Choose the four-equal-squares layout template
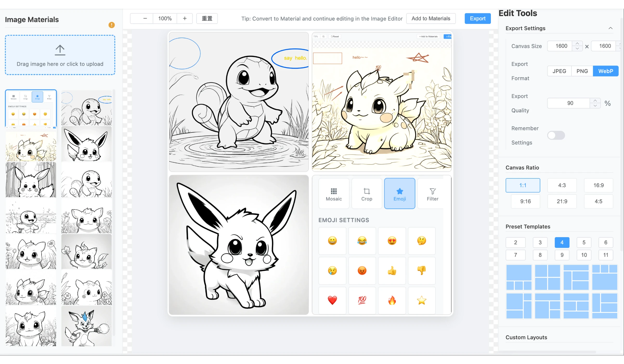 (548, 277)
